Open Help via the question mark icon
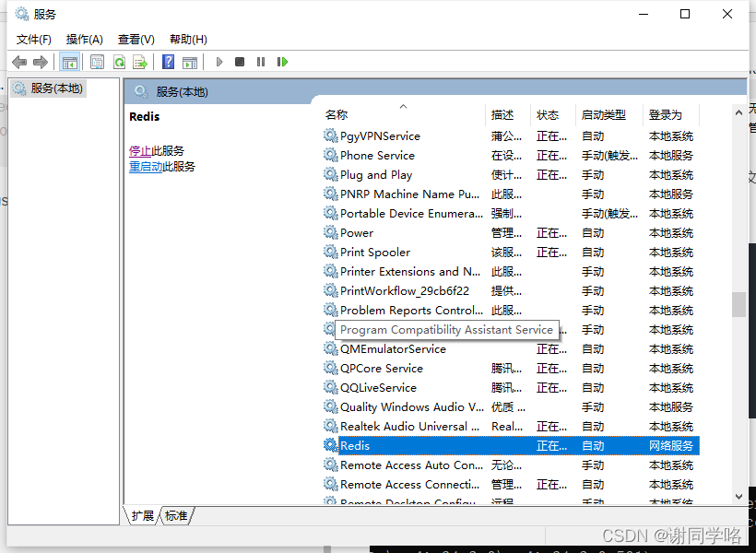 (x=169, y=62)
